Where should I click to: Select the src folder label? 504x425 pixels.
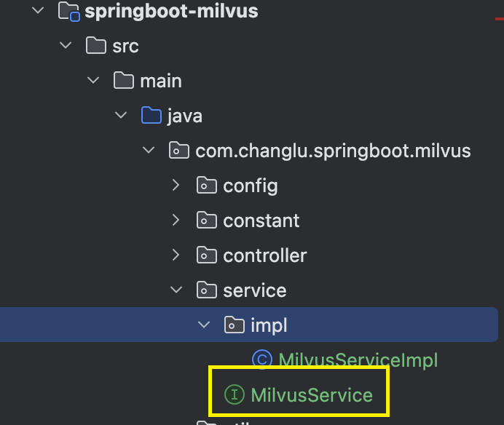coord(126,47)
